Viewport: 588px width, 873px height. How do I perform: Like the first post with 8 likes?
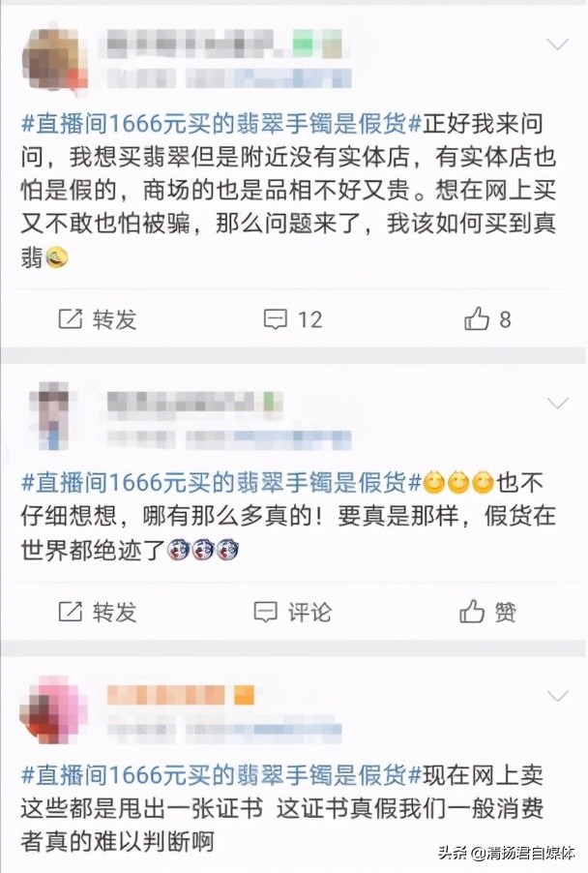pyautogui.click(x=477, y=319)
